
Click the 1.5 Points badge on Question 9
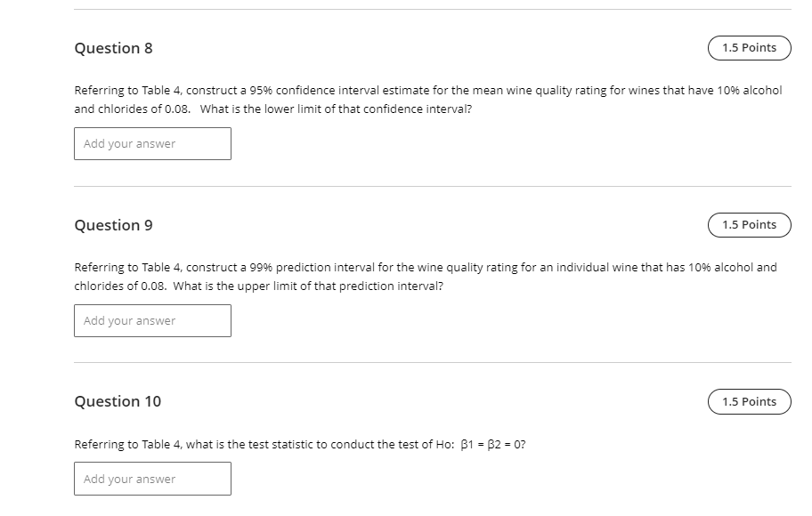tap(749, 225)
